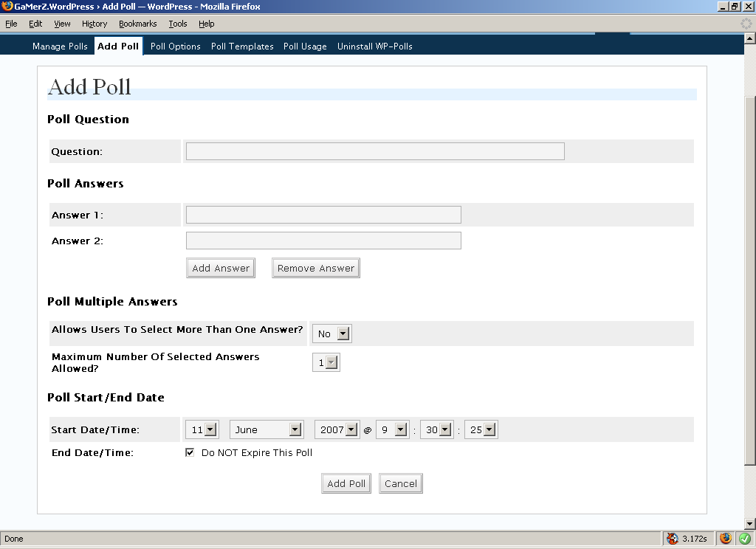Open the Bookmarks menu
Viewport: 756px width, 549px height.
tap(137, 24)
